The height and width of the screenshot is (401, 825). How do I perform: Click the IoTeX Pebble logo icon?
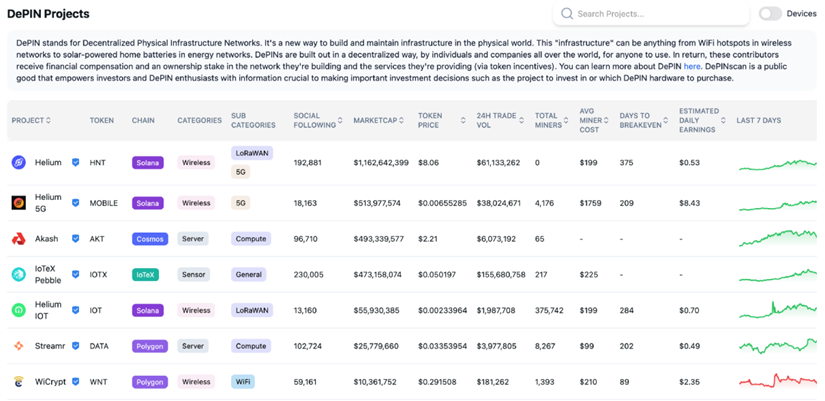(18, 274)
